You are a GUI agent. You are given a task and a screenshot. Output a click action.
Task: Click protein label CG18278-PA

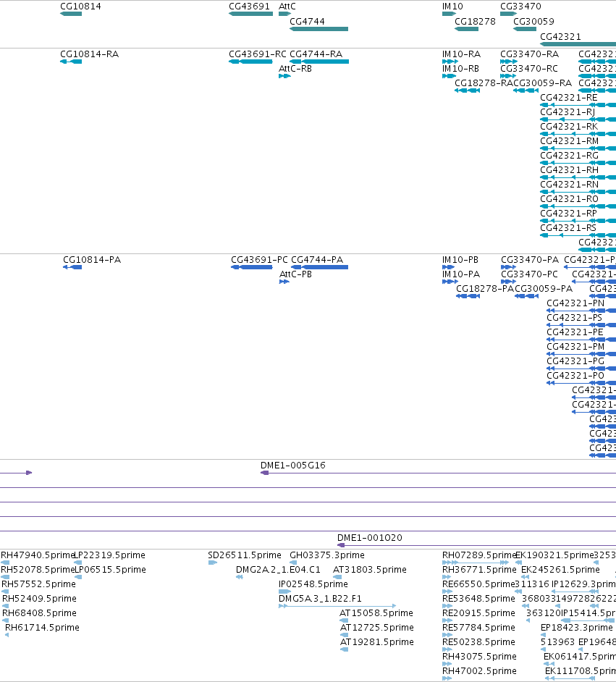point(485,289)
